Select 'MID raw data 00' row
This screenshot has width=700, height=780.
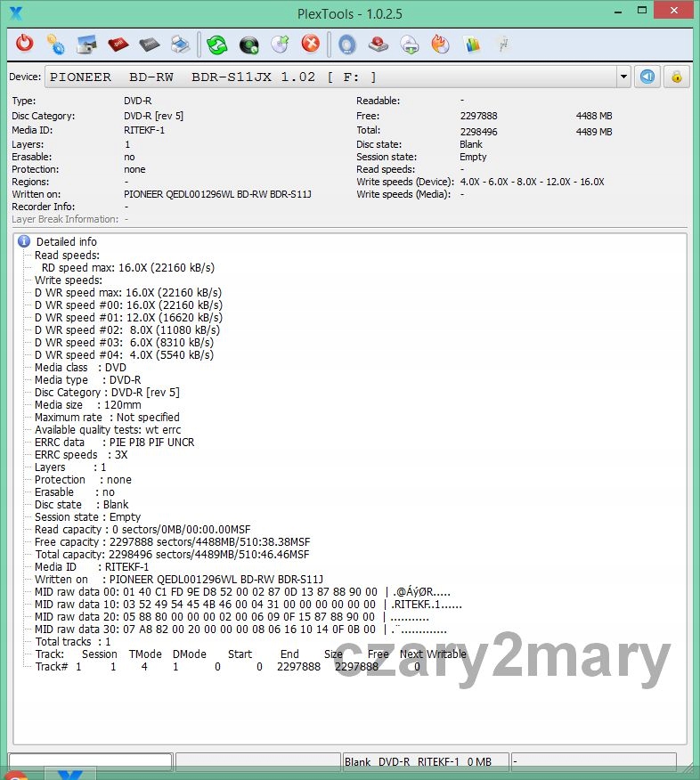(x=242, y=591)
